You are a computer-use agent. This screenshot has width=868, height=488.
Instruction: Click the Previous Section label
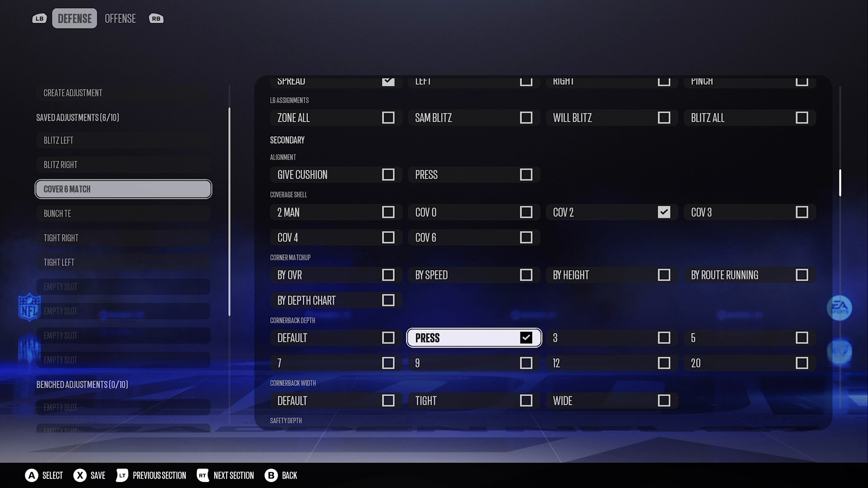pos(159,475)
